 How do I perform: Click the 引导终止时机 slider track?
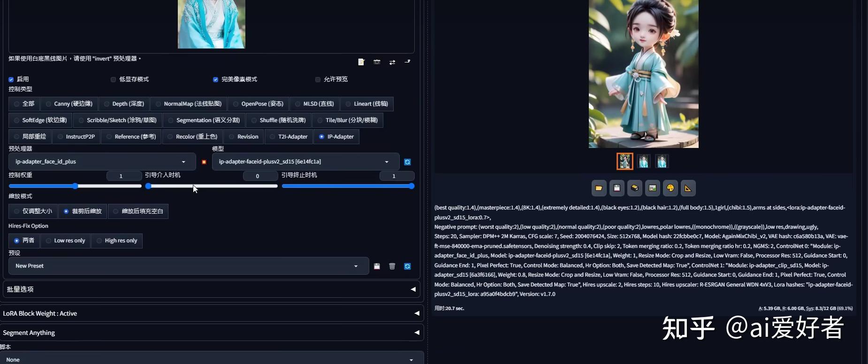click(x=348, y=186)
